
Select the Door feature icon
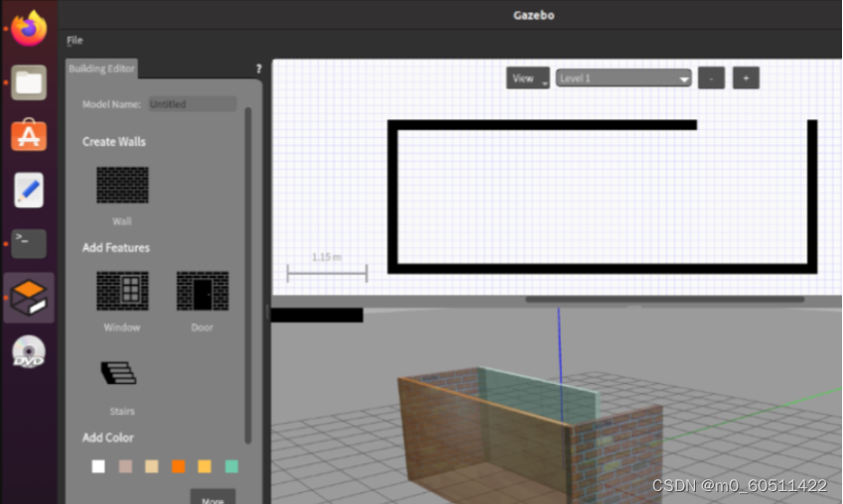point(203,291)
